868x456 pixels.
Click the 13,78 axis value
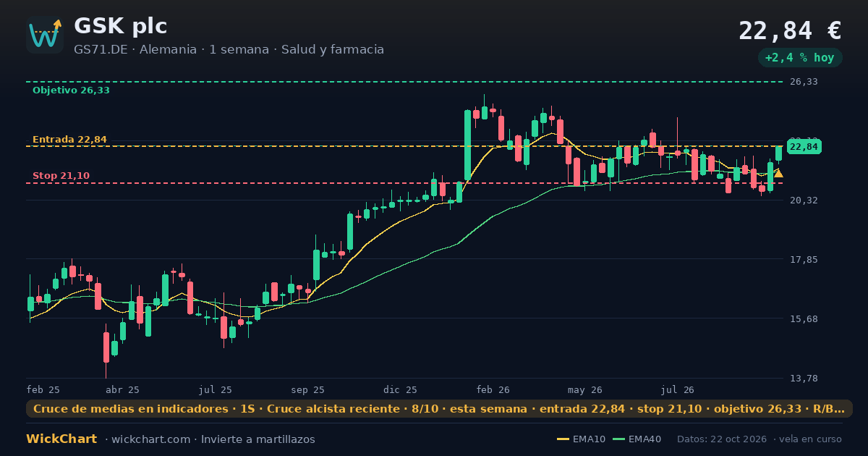tap(804, 378)
